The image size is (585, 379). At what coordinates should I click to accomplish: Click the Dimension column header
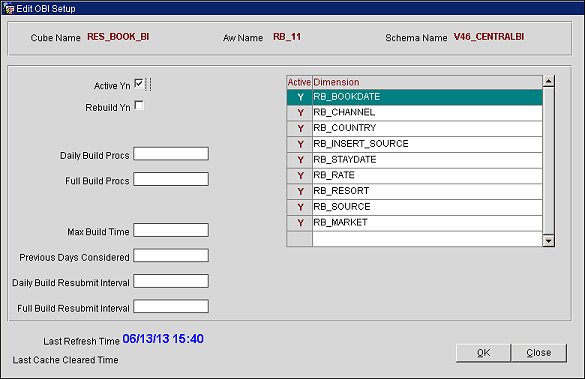[427, 82]
